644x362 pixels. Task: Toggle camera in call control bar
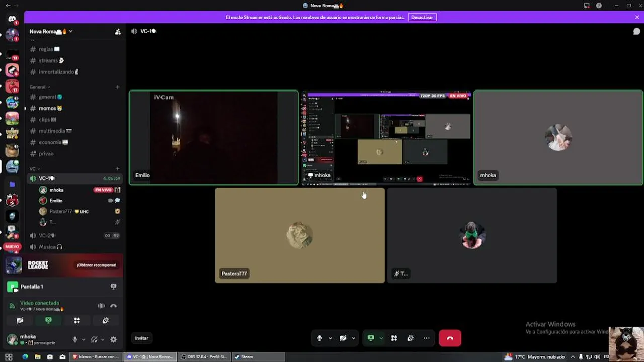(x=343, y=338)
